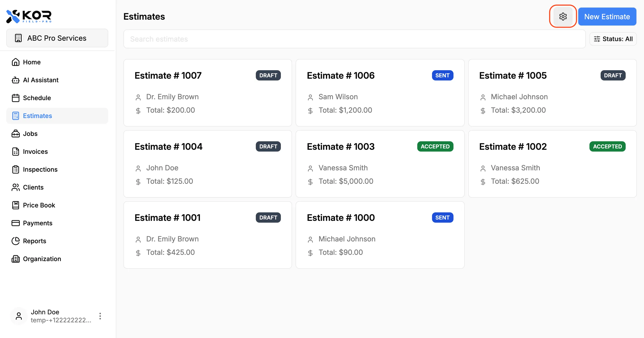Expand the Status: All filter
The height and width of the screenshot is (338, 644).
[613, 39]
